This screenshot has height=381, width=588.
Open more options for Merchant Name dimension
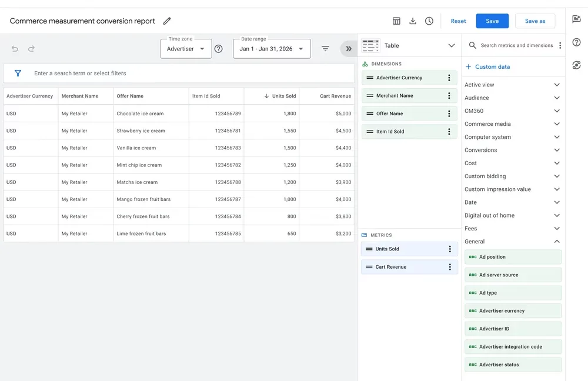[x=449, y=96]
